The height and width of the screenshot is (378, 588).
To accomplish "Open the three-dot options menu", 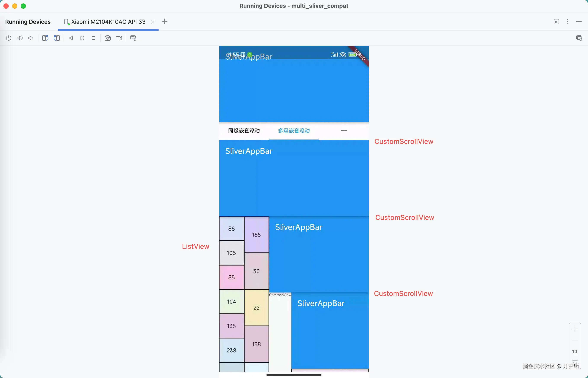I will [x=568, y=22].
